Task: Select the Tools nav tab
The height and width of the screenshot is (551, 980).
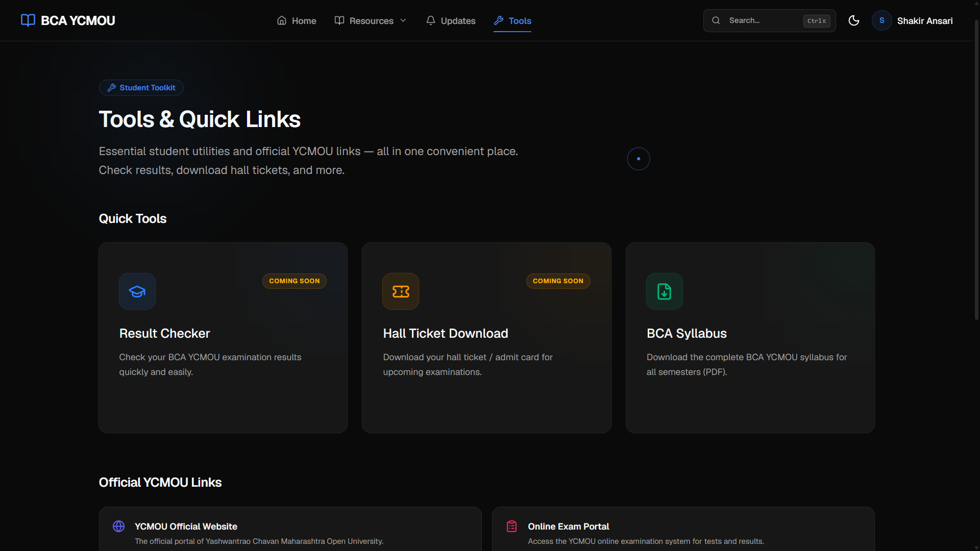Action: pyautogui.click(x=512, y=21)
